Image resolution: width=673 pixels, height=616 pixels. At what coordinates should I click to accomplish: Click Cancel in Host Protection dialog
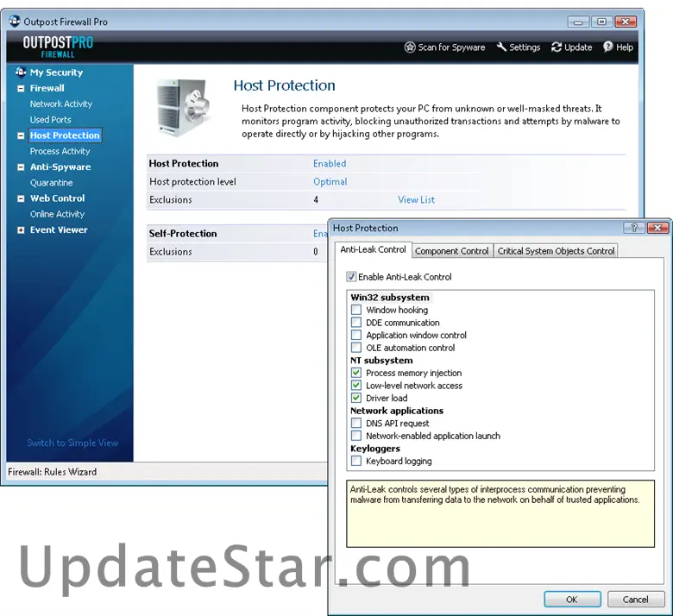click(x=636, y=600)
